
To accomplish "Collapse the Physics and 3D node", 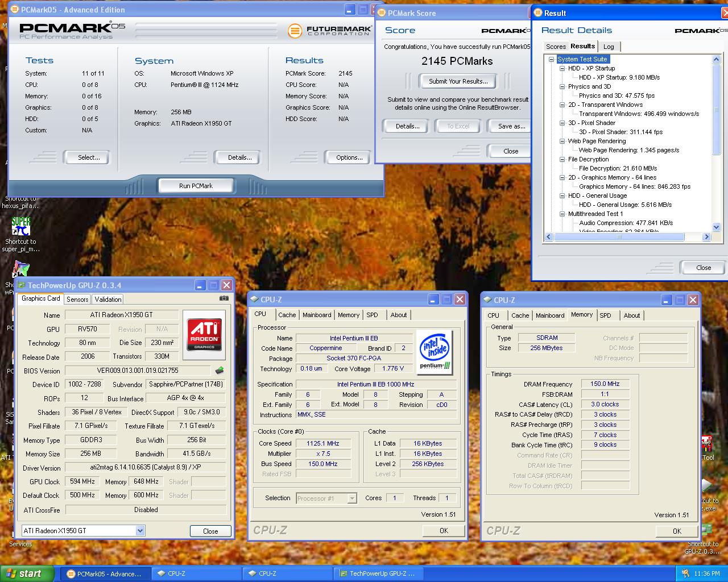I will coord(562,86).
